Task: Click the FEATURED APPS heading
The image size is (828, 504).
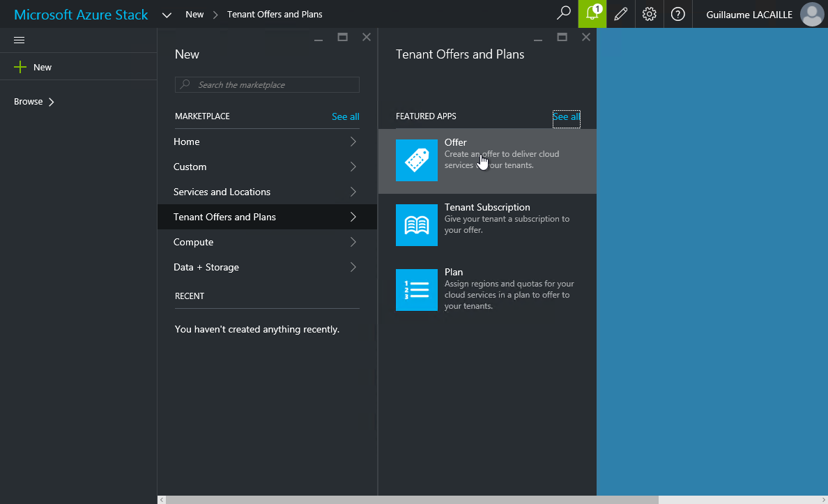Action: (x=426, y=116)
